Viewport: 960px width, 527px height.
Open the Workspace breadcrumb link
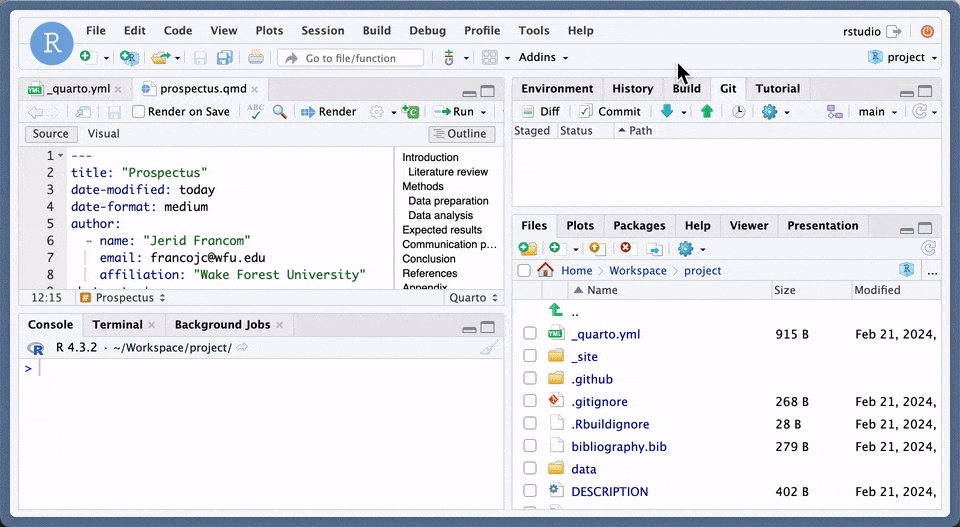coord(637,270)
